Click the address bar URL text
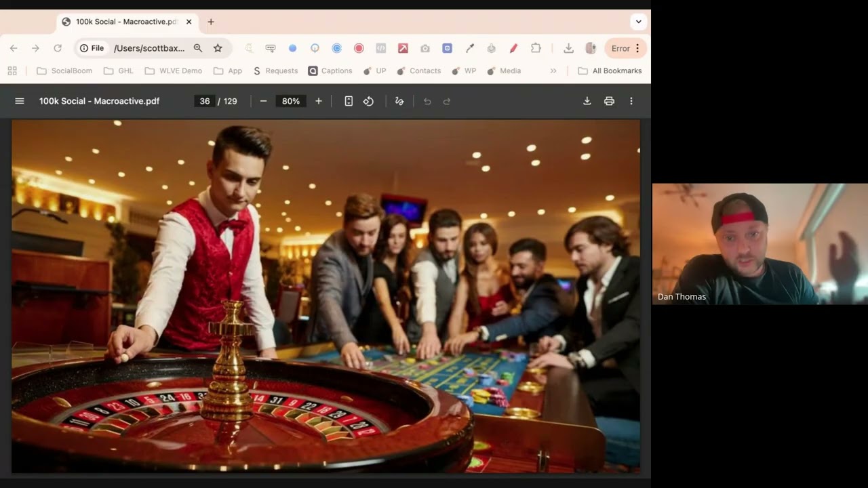 [x=149, y=48]
